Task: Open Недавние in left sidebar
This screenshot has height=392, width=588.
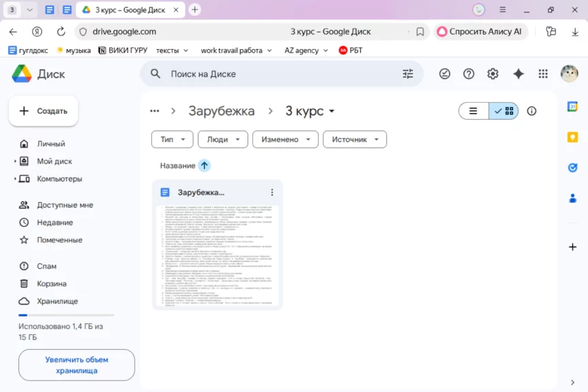Action: tap(54, 223)
